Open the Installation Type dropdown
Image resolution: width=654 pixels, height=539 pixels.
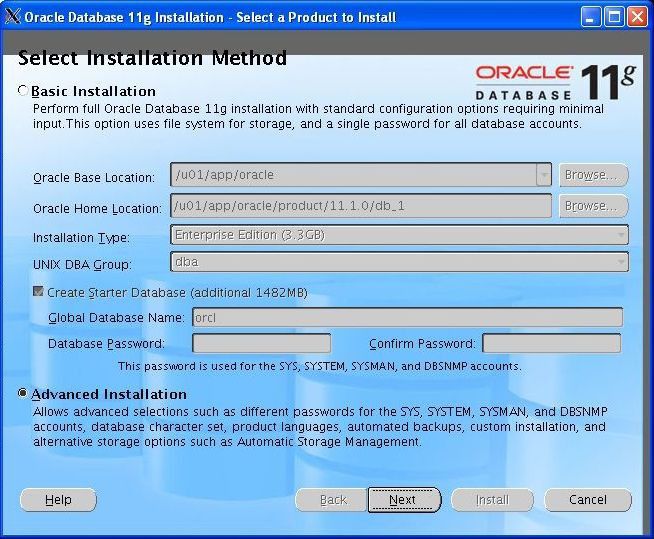click(x=399, y=235)
